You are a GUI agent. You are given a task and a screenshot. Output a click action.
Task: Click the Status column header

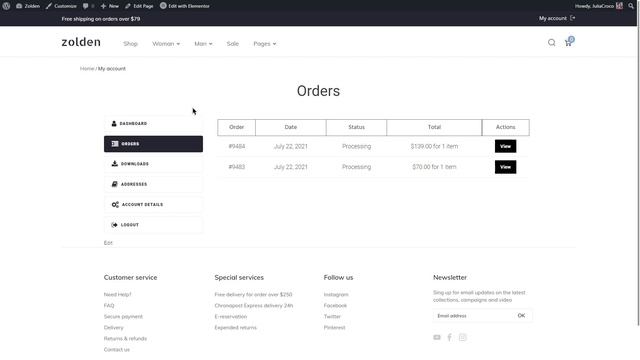point(356,127)
